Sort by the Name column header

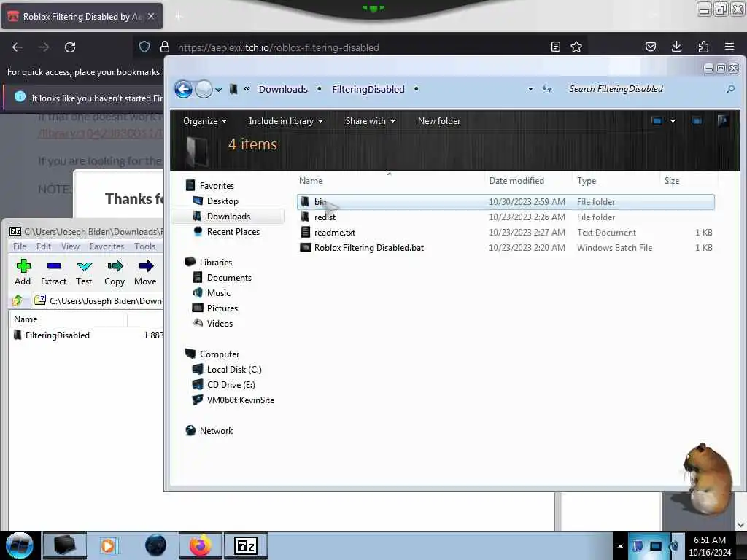[x=390, y=181]
